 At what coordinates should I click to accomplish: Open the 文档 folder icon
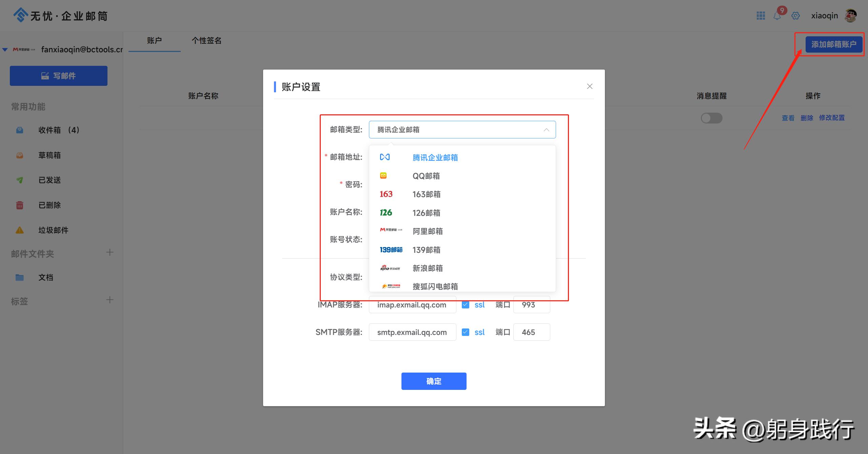coord(19,277)
